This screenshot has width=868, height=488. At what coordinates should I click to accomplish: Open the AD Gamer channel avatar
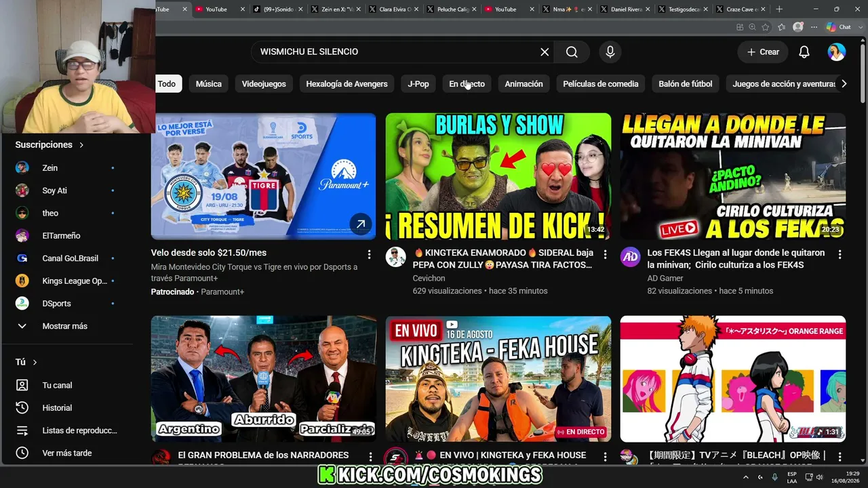pyautogui.click(x=631, y=257)
